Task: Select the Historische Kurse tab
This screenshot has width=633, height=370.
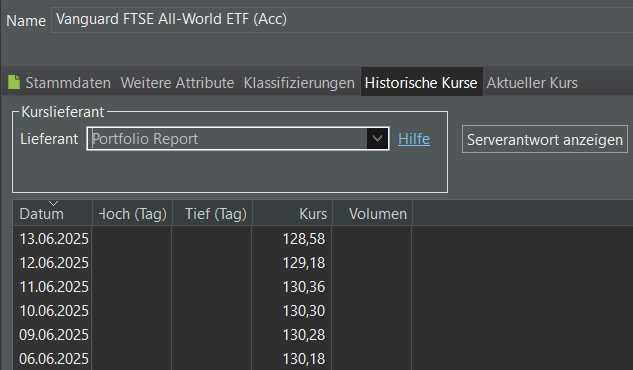Action: (421, 83)
